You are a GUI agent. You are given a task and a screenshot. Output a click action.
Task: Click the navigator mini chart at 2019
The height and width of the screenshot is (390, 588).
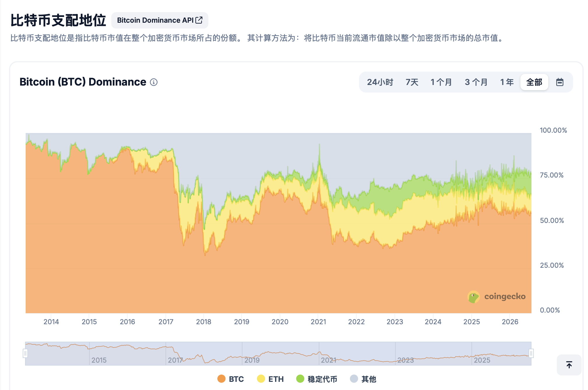pos(252,360)
